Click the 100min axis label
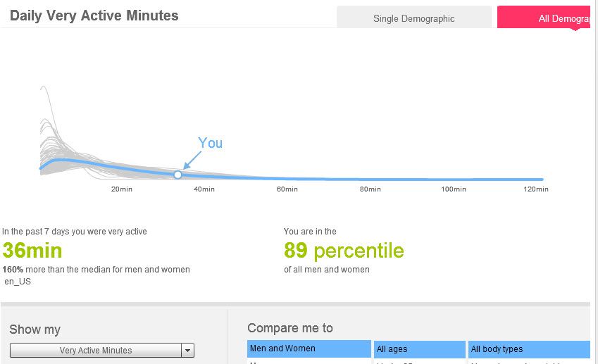 tap(453, 189)
